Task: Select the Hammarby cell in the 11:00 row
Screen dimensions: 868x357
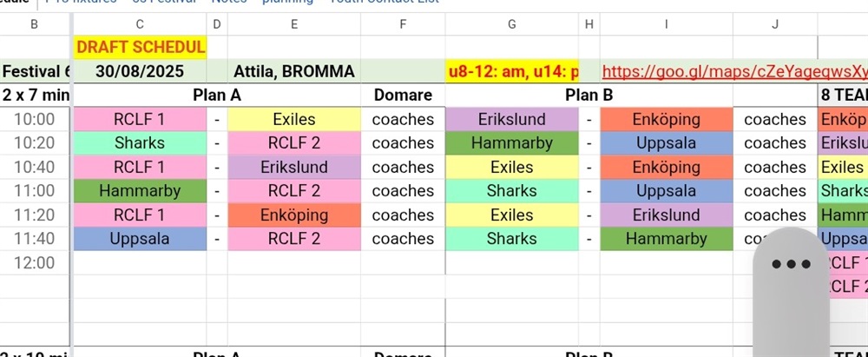Action: click(140, 190)
